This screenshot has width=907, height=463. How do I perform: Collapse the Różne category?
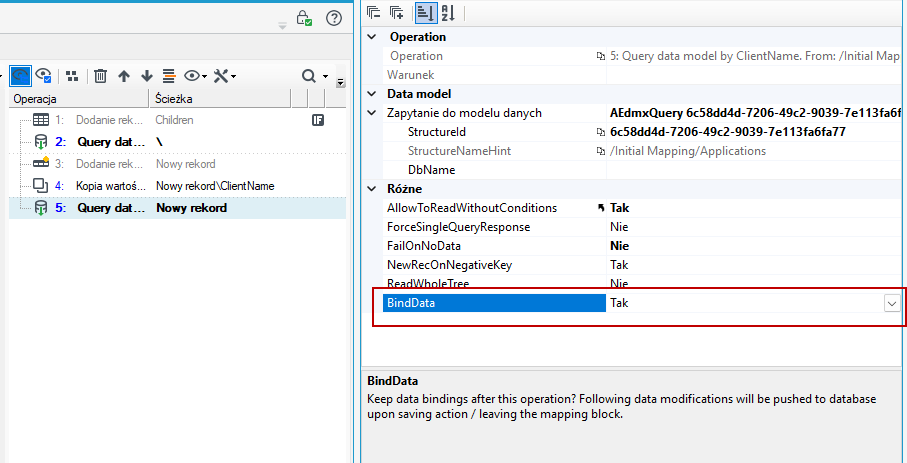373,189
